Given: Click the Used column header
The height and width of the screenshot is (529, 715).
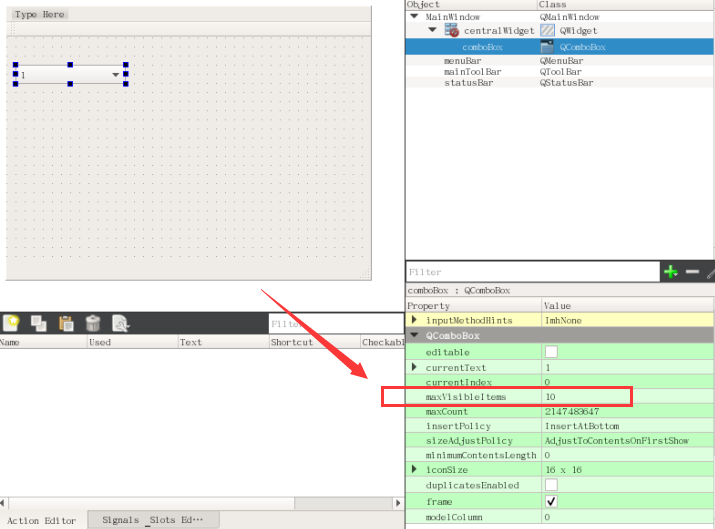Looking at the screenshot, I should 132,342.
